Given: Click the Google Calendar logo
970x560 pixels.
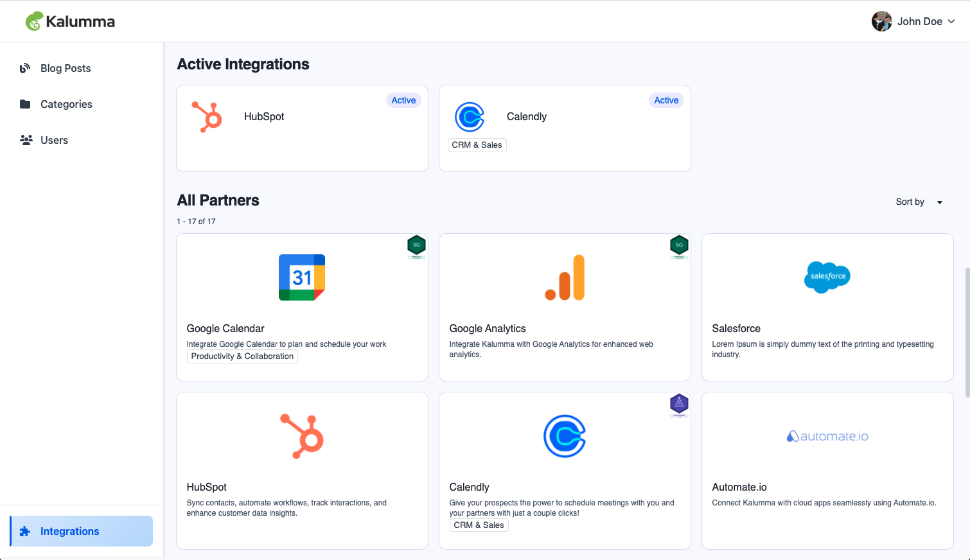Looking at the screenshot, I should coord(302,277).
